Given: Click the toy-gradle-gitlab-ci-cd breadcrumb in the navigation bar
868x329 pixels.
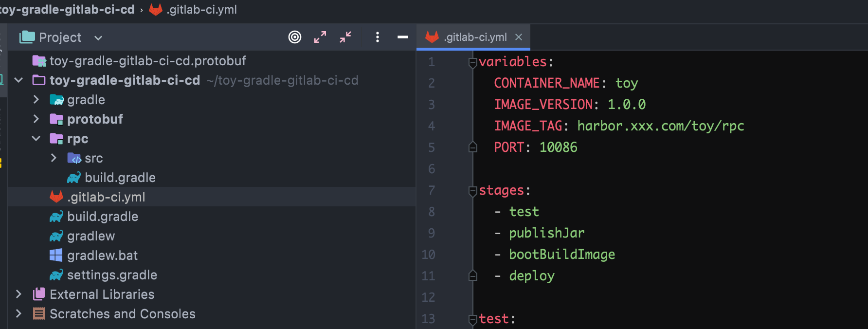Looking at the screenshot, I should pos(67,10).
